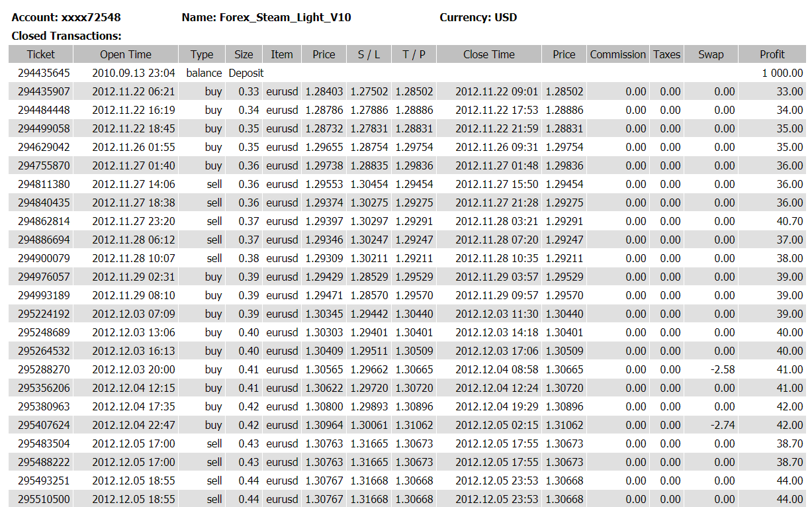812x507 pixels.
Task: Click the 1 000.00 deposit profit value
Action: 782,73
